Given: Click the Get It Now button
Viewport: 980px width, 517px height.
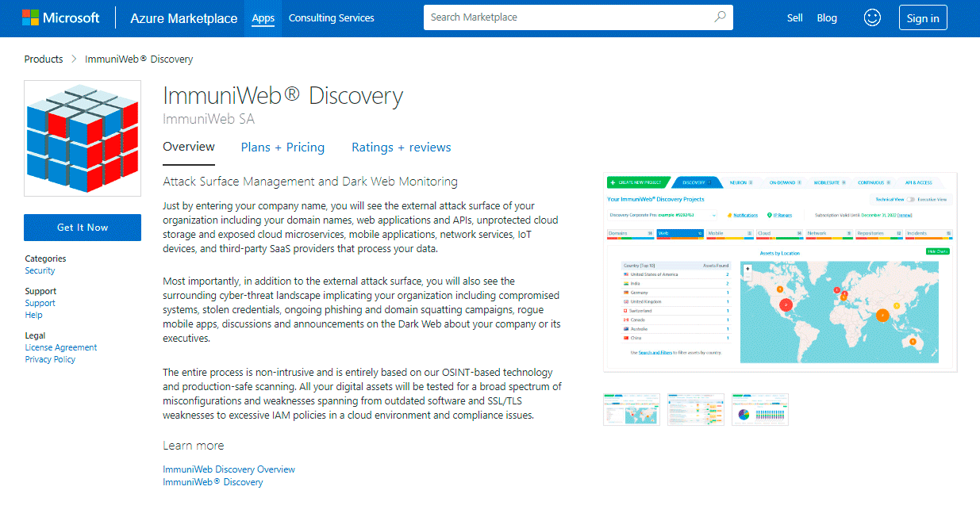Looking at the screenshot, I should click(x=83, y=228).
